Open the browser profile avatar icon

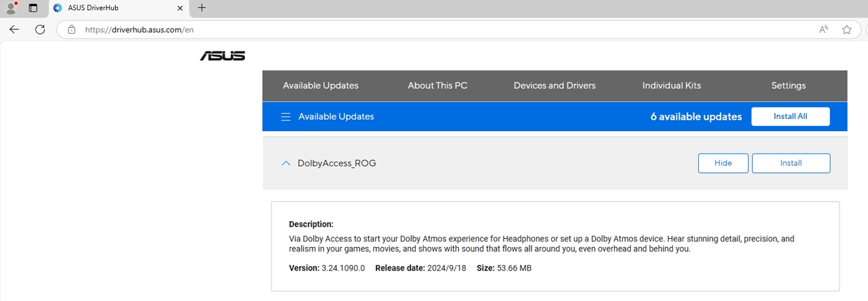11,8
